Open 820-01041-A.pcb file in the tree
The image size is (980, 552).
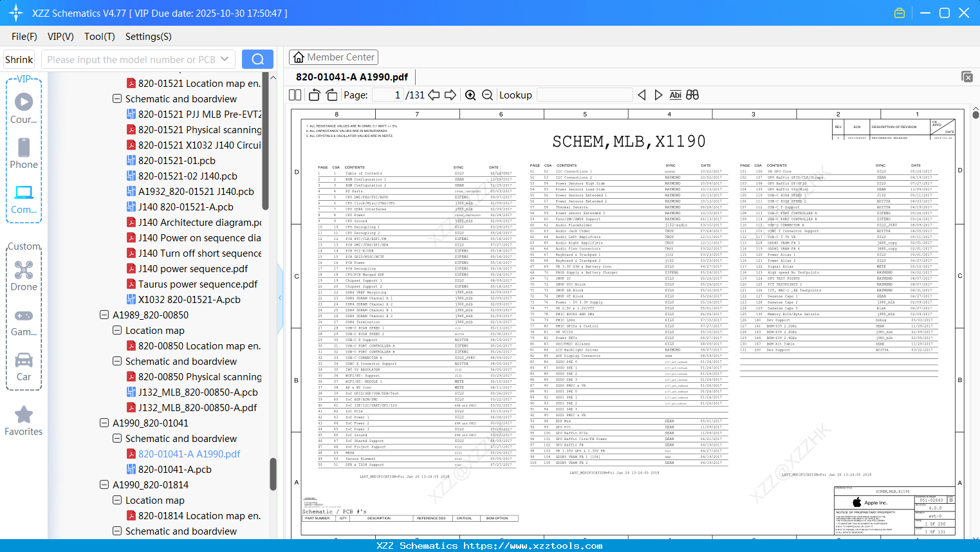click(x=175, y=470)
